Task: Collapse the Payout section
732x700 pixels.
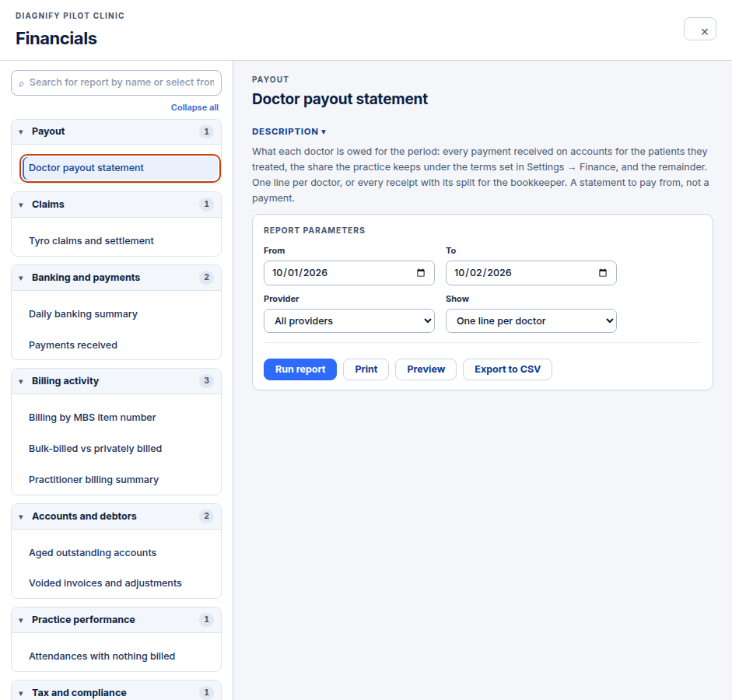Action: (x=116, y=131)
